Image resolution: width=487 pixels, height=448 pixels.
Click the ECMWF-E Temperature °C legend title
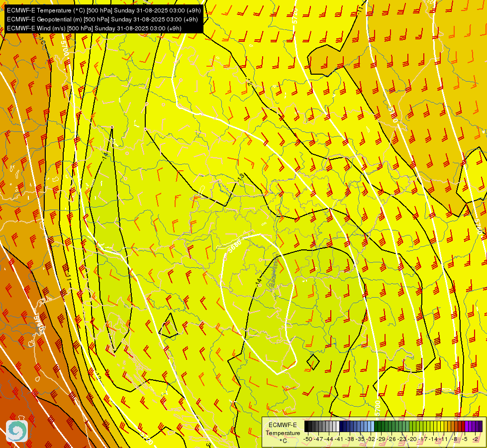(x=283, y=433)
